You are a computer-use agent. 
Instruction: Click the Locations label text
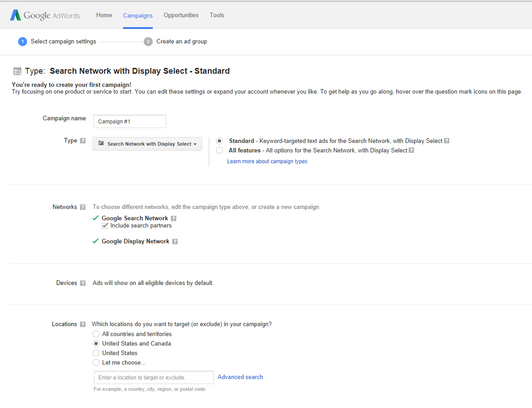click(x=65, y=324)
